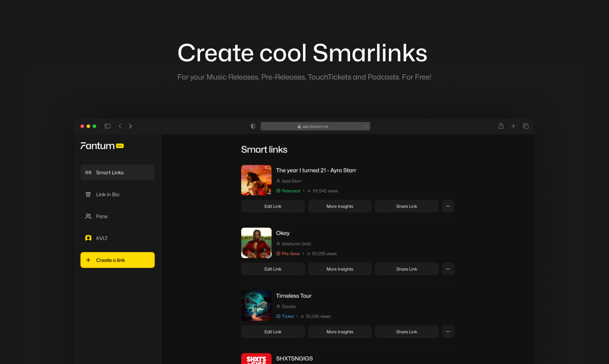Edit Link for Timeless Tour
This screenshot has width=609, height=364.
[x=273, y=332]
